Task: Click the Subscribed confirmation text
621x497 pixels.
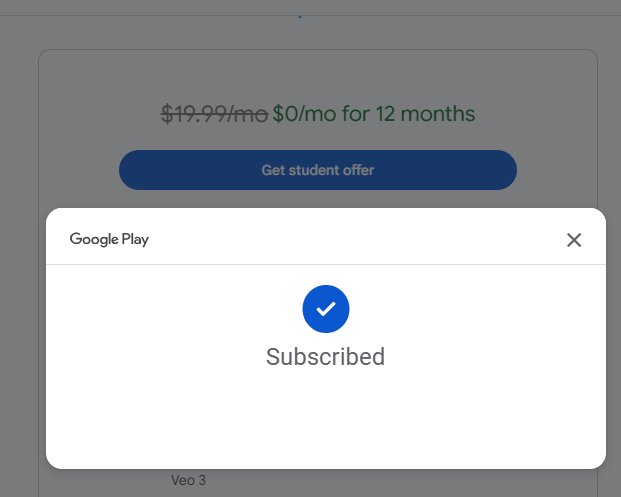Action: tap(325, 357)
